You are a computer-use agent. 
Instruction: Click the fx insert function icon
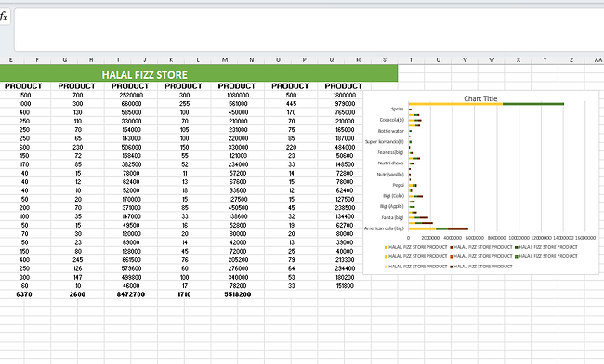(4, 17)
